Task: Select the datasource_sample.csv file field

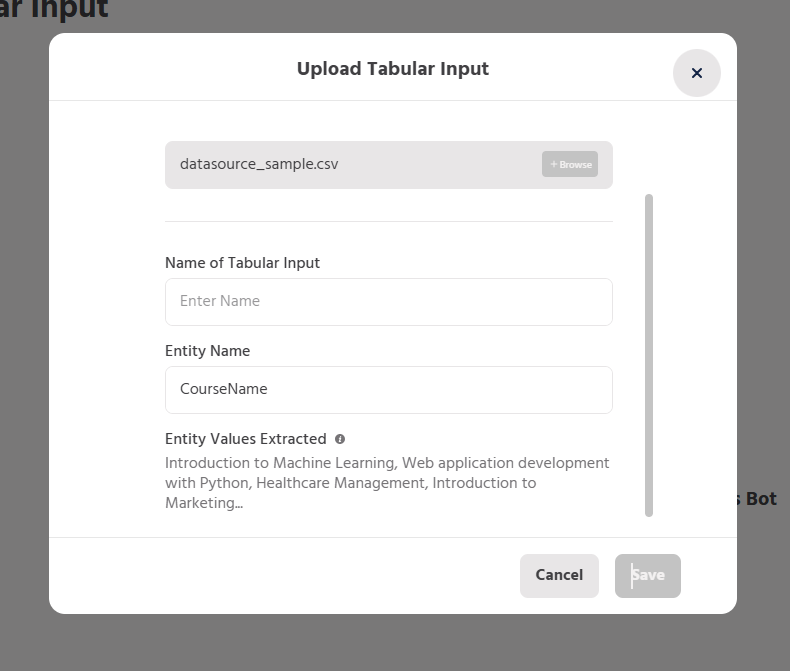Action: point(350,164)
